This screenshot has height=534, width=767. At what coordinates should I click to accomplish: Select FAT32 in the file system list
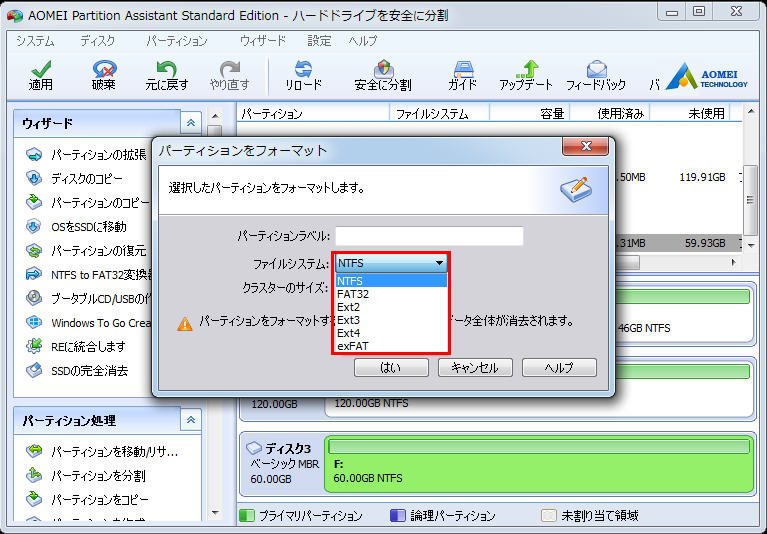click(x=391, y=294)
